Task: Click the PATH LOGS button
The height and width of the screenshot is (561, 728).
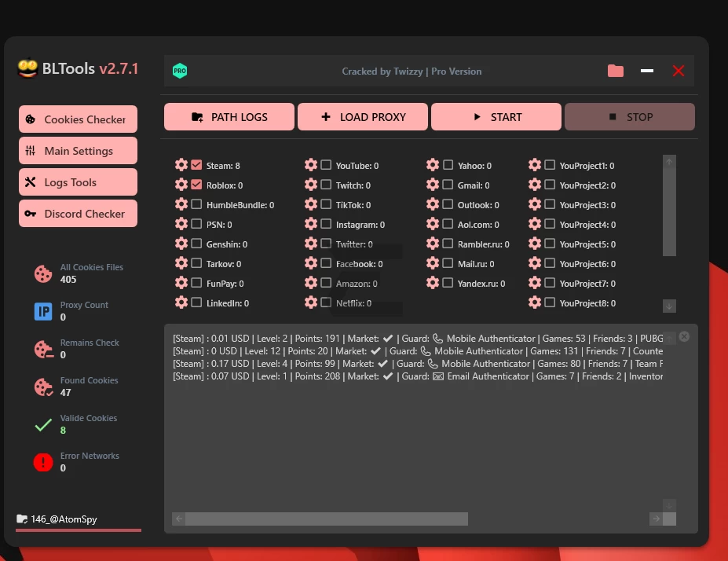Action: [x=229, y=116]
